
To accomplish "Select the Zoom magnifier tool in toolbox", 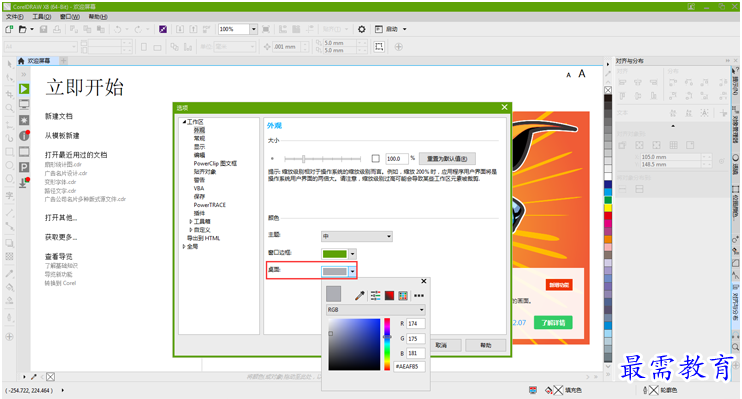I will coord(9,108).
